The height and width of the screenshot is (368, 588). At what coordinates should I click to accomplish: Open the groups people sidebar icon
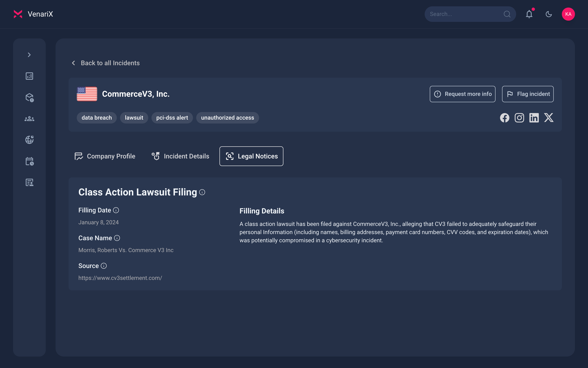(x=29, y=119)
